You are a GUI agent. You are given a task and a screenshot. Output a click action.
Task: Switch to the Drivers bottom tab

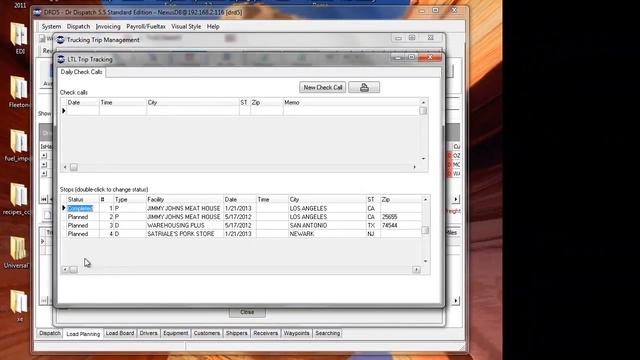coord(148,333)
